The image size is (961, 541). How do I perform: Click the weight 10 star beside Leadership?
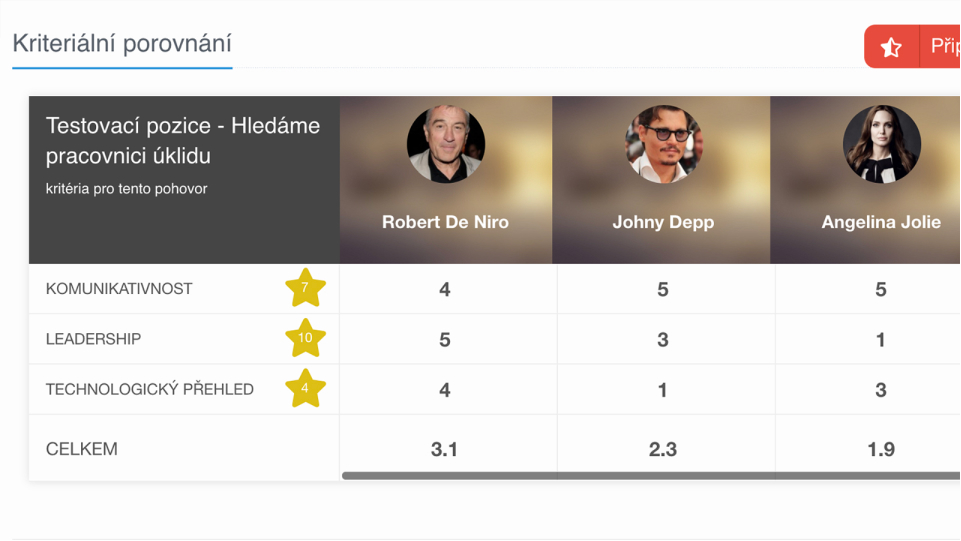[x=305, y=338]
